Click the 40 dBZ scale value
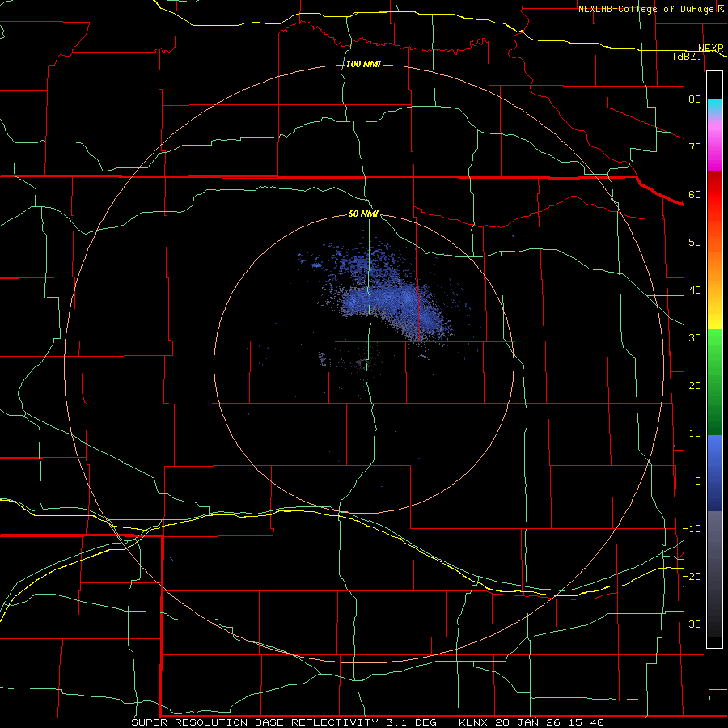This screenshot has width=728, height=728. pyautogui.click(x=695, y=290)
